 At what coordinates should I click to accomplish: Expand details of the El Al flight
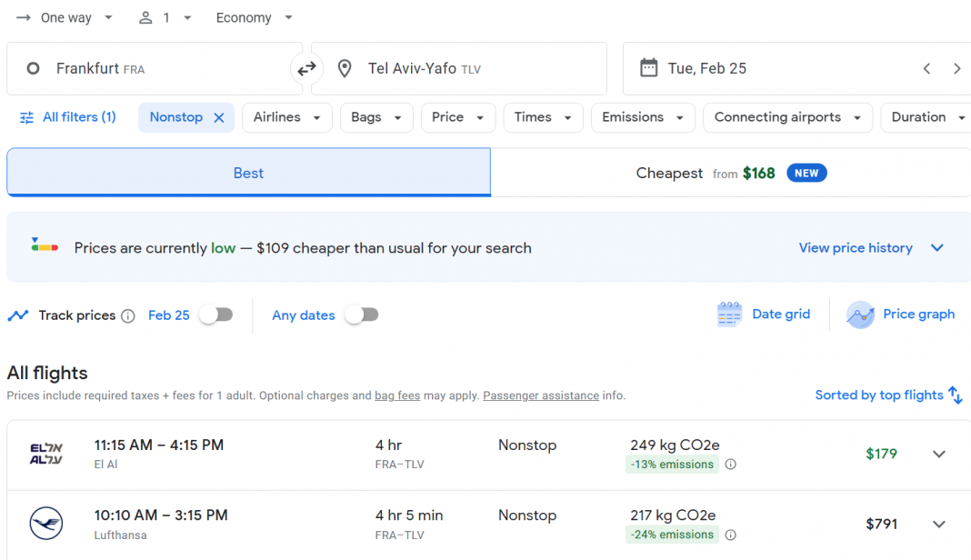939,452
